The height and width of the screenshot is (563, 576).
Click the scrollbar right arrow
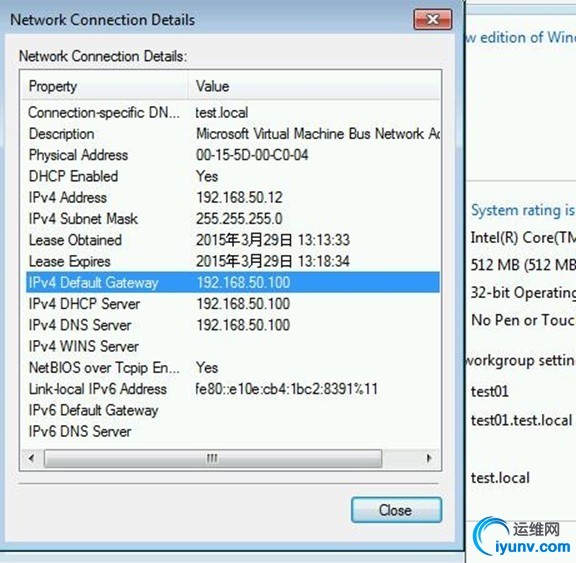click(x=429, y=458)
